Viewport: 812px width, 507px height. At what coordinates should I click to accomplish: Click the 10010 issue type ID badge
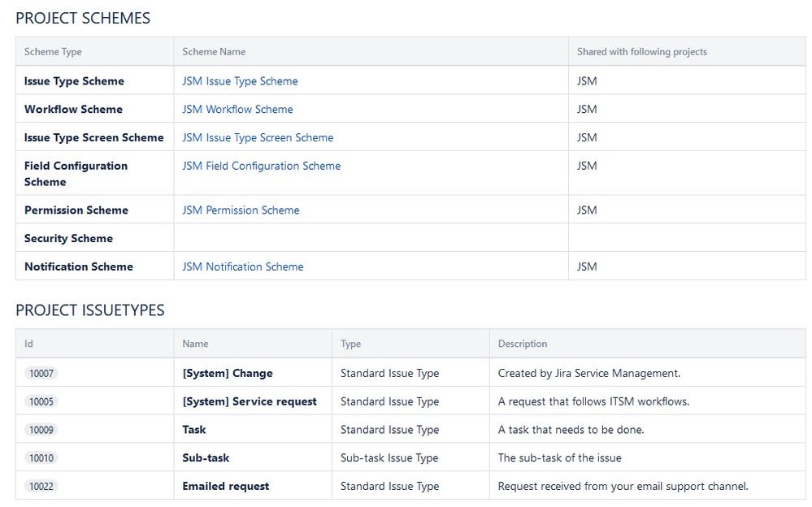coord(41,458)
